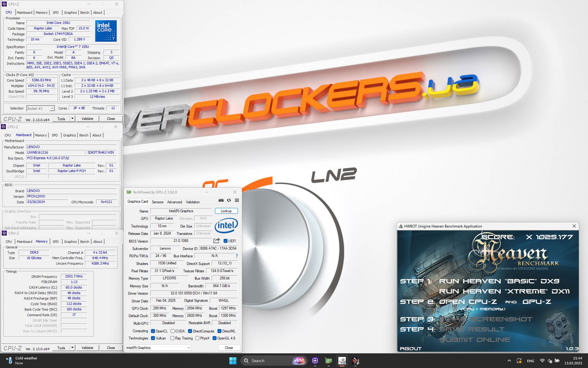Click the last pinned app icon on taskbar

coord(356,361)
